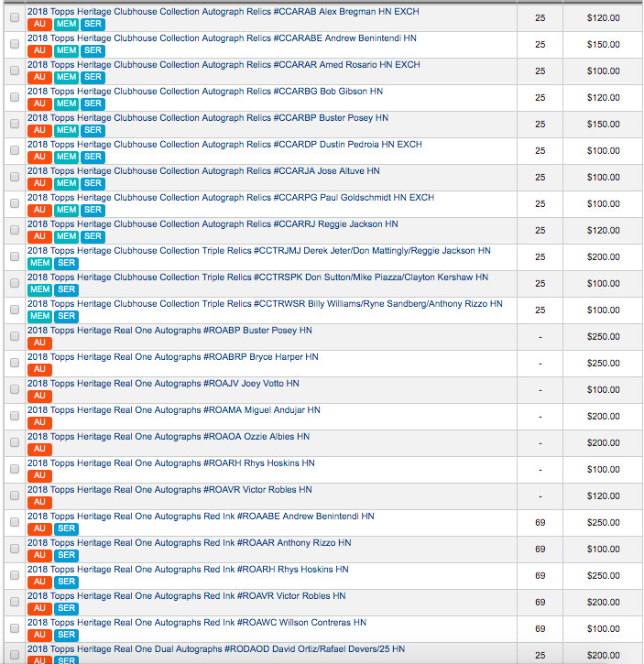Open Joey Votto ROAJV autograph link
Image resolution: width=644 pixels, height=664 pixels.
pyautogui.click(x=163, y=384)
